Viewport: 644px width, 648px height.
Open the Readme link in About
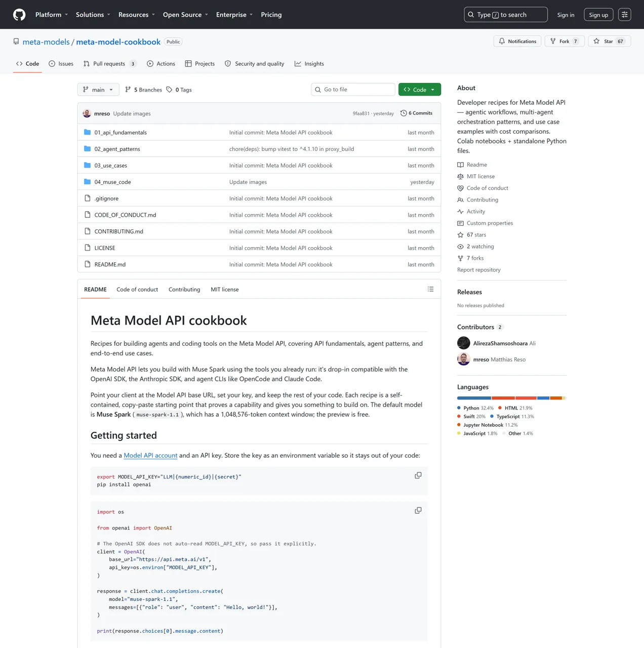click(x=472, y=165)
